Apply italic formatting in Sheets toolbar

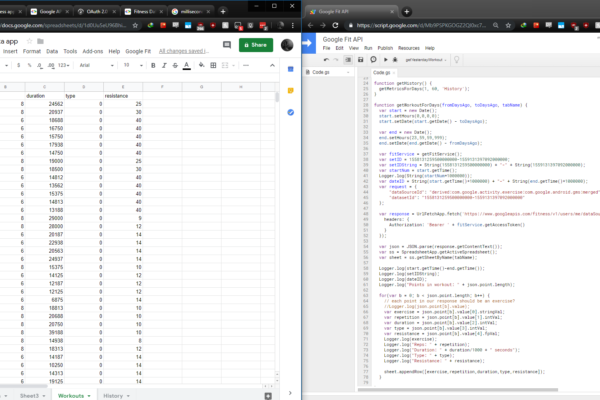click(164, 65)
